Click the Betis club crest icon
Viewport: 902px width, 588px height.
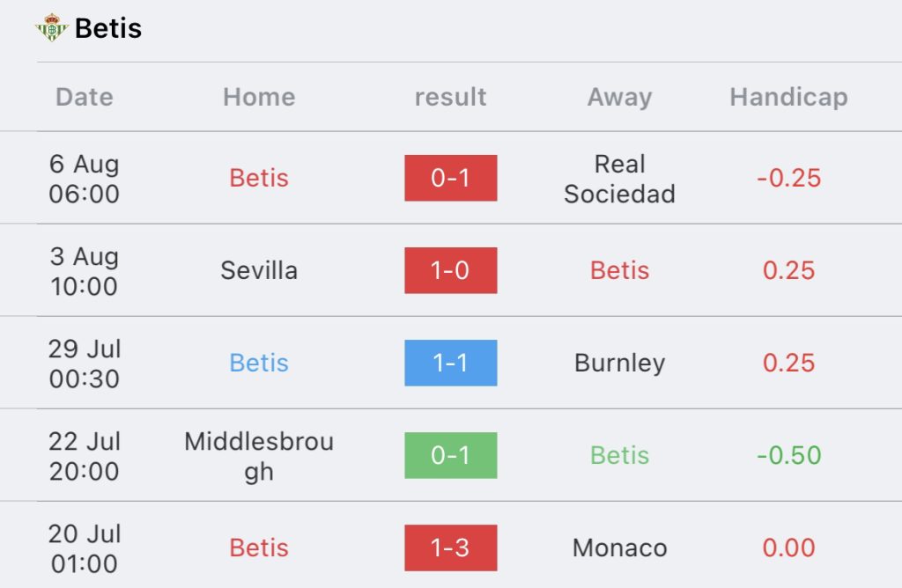(x=52, y=27)
